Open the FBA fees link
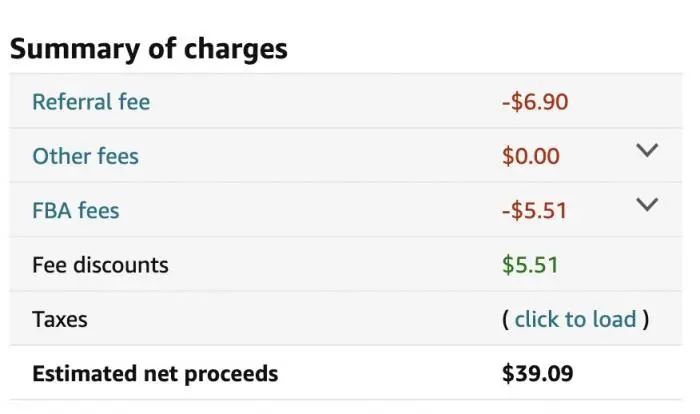The height and width of the screenshot is (414, 700). (x=75, y=210)
